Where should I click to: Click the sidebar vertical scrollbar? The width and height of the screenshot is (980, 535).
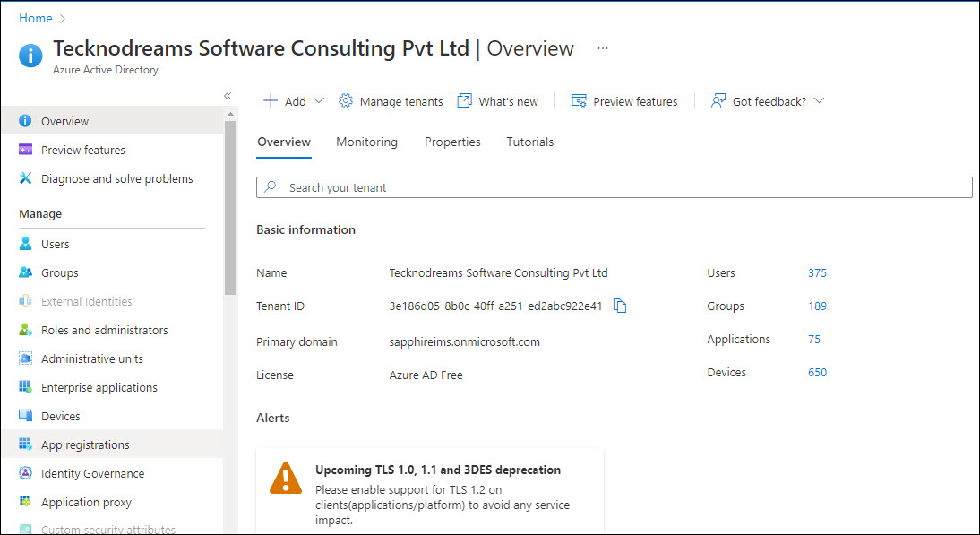coord(230,206)
